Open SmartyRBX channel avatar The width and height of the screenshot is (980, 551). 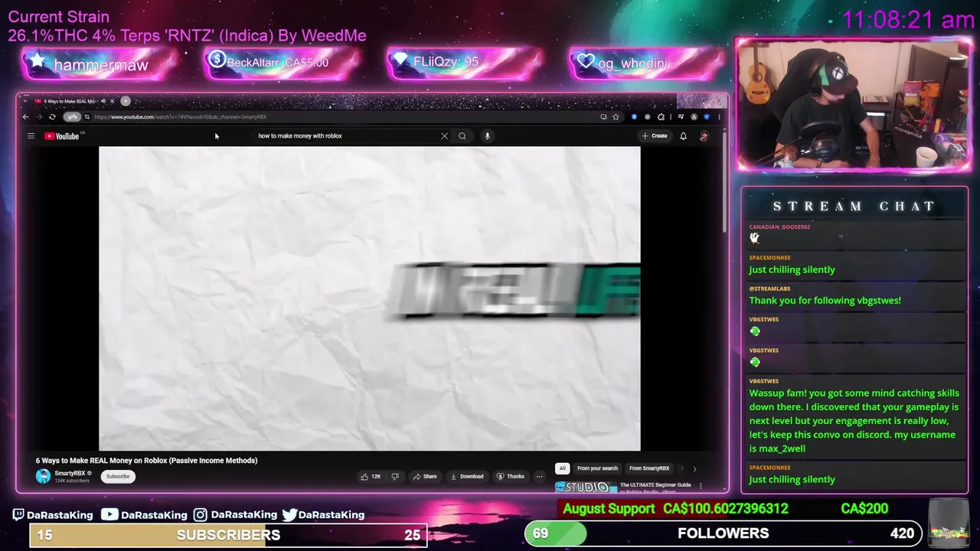pos(43,476)
